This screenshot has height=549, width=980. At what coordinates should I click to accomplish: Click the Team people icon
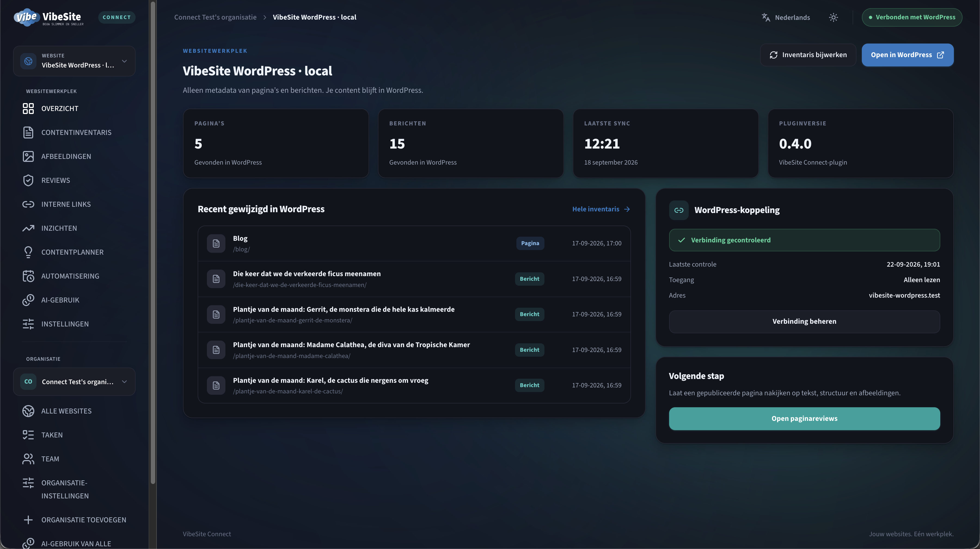28,459
